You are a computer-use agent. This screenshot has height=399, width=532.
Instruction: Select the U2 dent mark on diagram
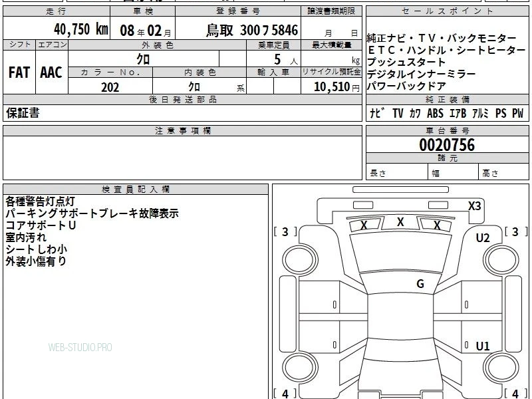click(483, 238)
